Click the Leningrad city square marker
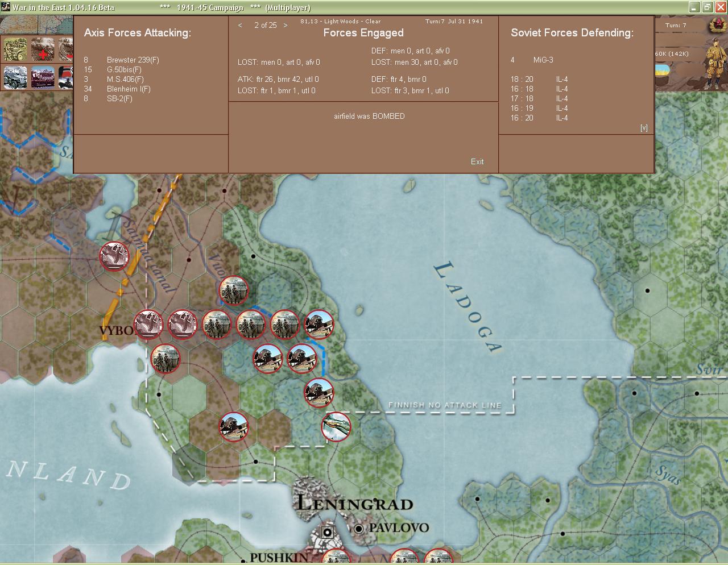The image size is (728, 565). [x=327, y=533]
